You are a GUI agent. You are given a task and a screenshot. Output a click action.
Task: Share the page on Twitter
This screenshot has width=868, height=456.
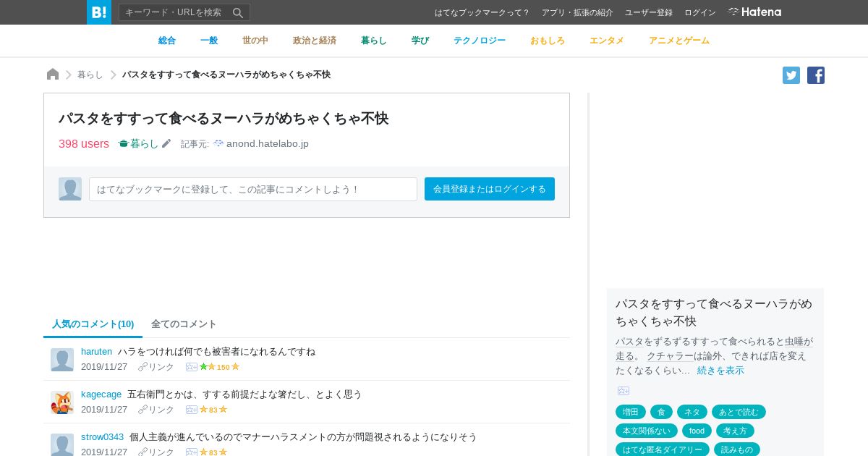[791, 75]
